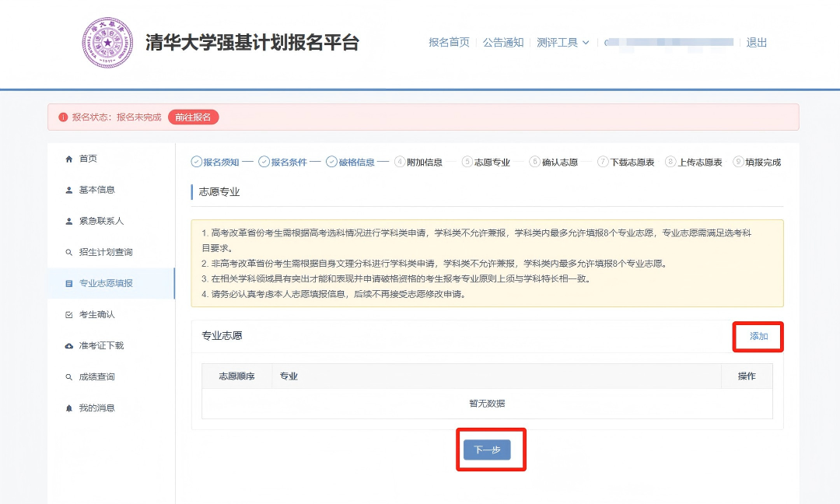Click the contact icon for 紧急联系人
The height and width of the screenshot is (504, 840).
(x=69, y=220)
